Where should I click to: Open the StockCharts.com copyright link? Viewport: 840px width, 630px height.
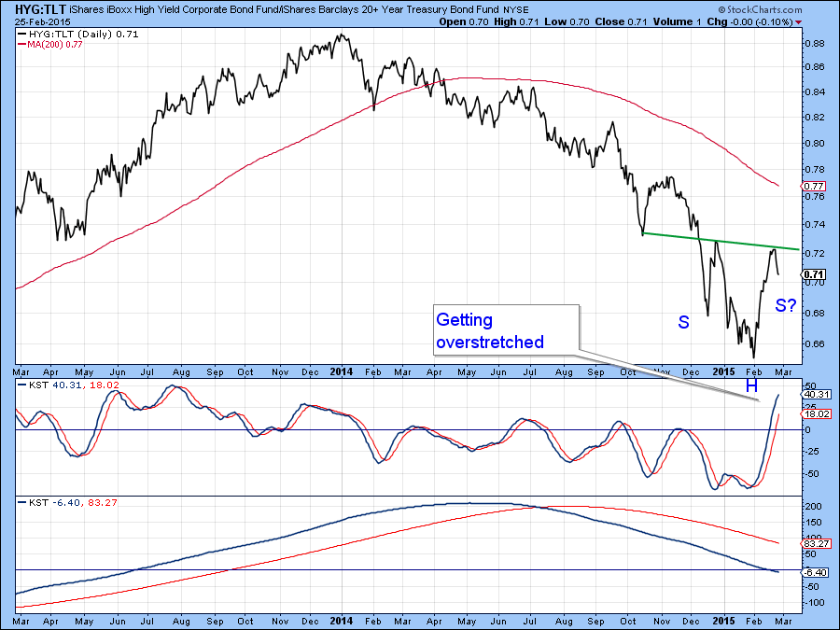(x=760, y=9)
